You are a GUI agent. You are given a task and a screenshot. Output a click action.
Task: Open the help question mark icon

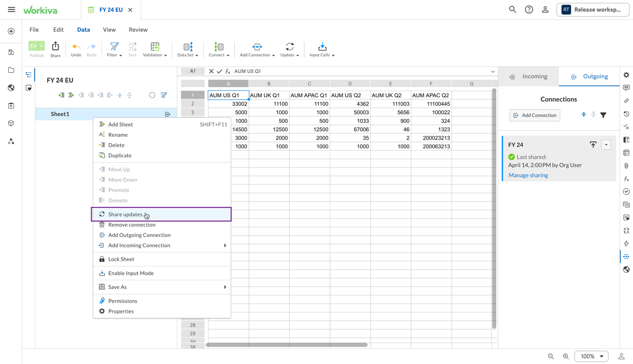pos(529,10)
